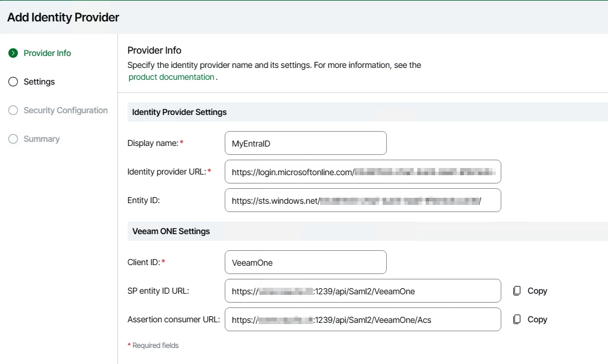Click the Assertion consumer URL label
The height and width of the screenshot is (364, 608).
click(x=173, y=320)
